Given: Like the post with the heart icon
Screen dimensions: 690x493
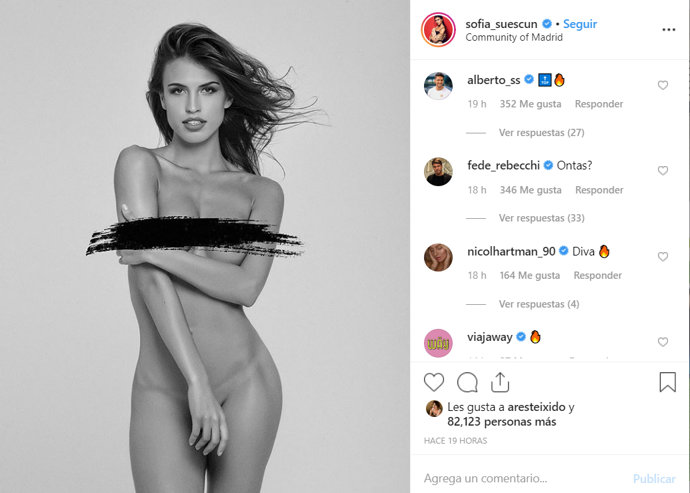Looking at the screenshot, I should click(x=434, y=382).
